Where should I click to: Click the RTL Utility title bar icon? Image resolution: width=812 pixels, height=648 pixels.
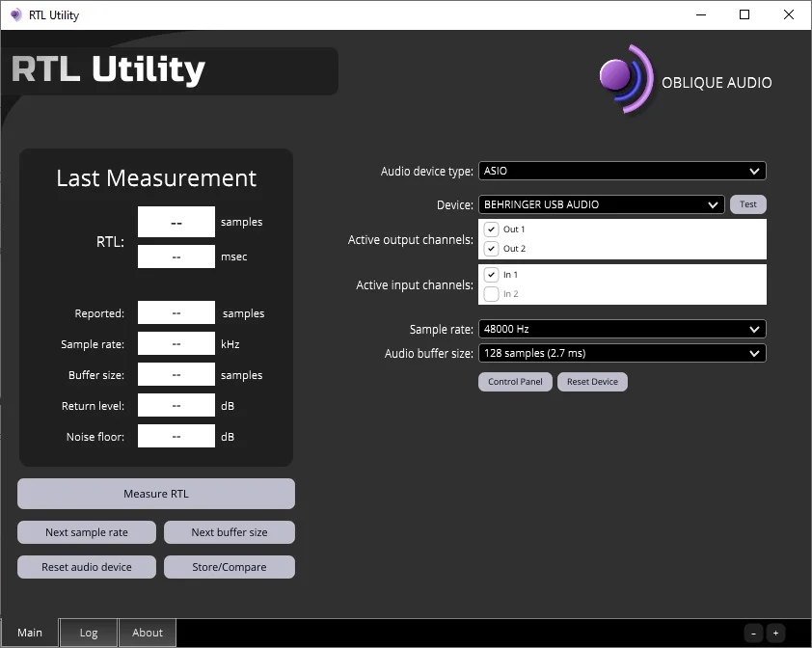15,14
